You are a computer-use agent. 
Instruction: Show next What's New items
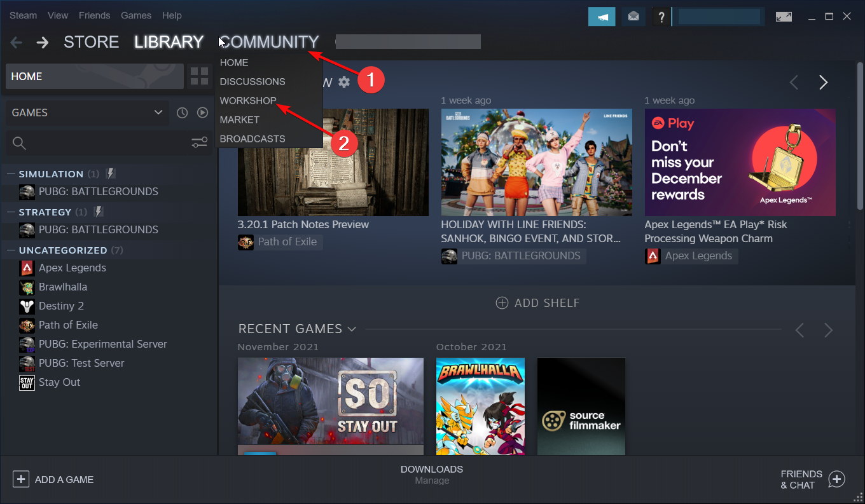click(824, 82)
